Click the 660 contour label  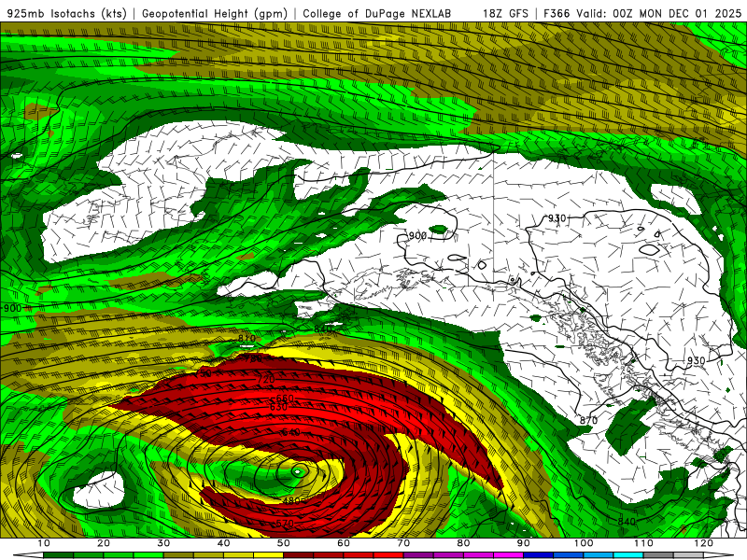tap(285, 399)
